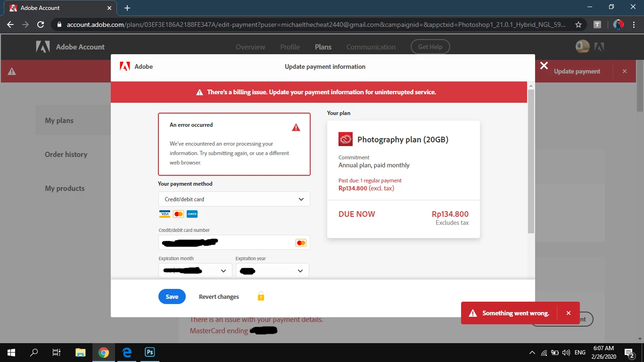Image resolution: width=644 pixels, height=362 pixels.
Task: Open a new browser tab
Action: point(127,8)
